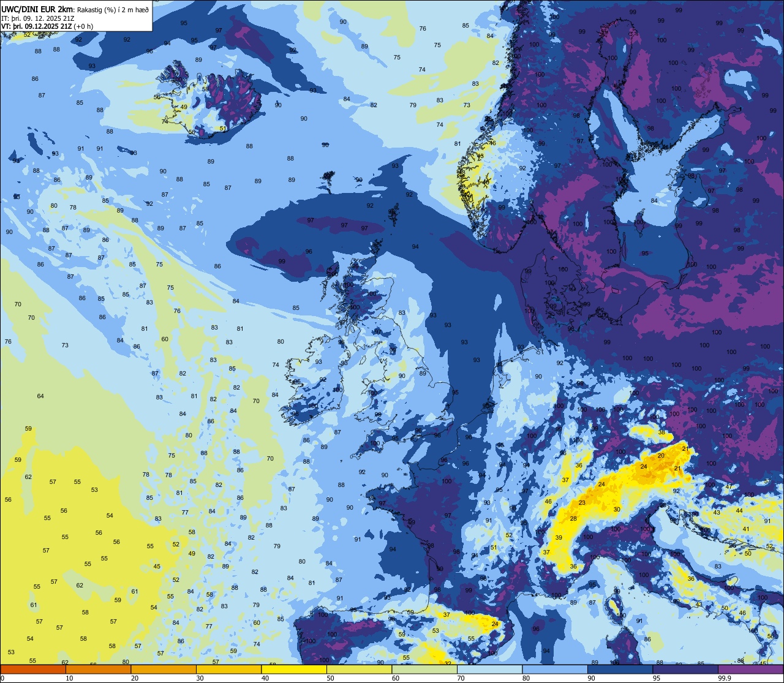Image resolution: width=784 pixels, height=683 pixels.
Task: Select the darkest orange 0–10 legend swatch
Action: [33, 669]
